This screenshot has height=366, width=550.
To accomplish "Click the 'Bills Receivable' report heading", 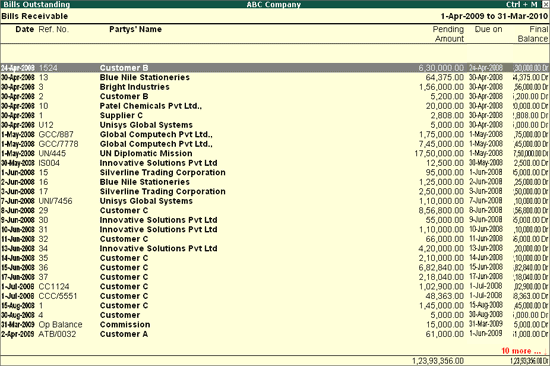I will (35, 16).
